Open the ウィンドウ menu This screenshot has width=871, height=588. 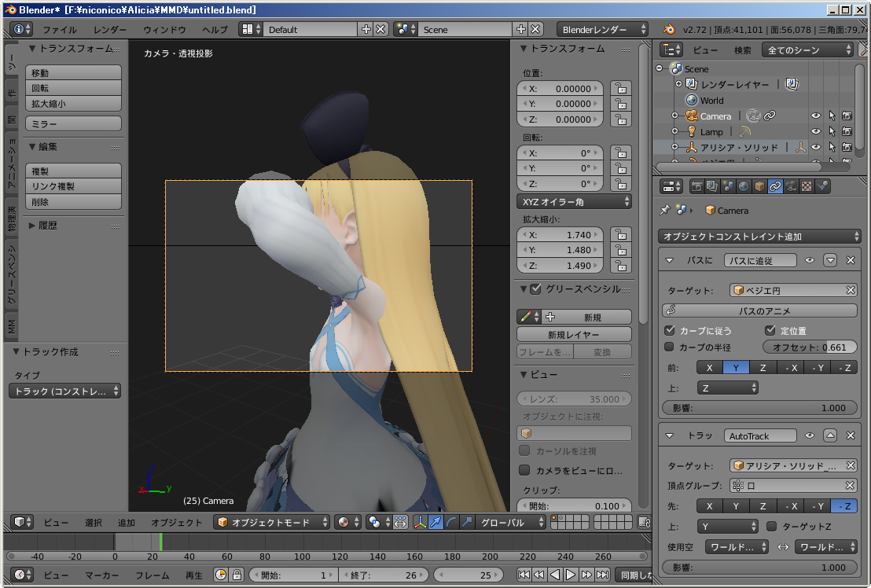coord(164,29)
